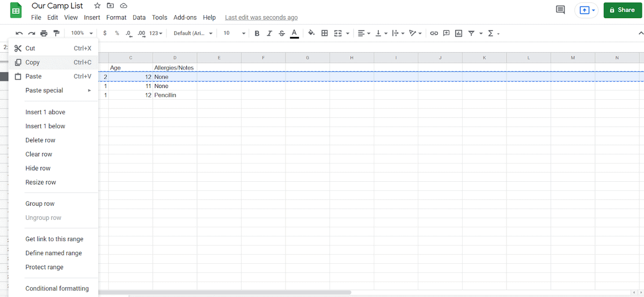Insert a link with chain icon
Viewport: 644px width, 297px height.
tap(434, 33)
